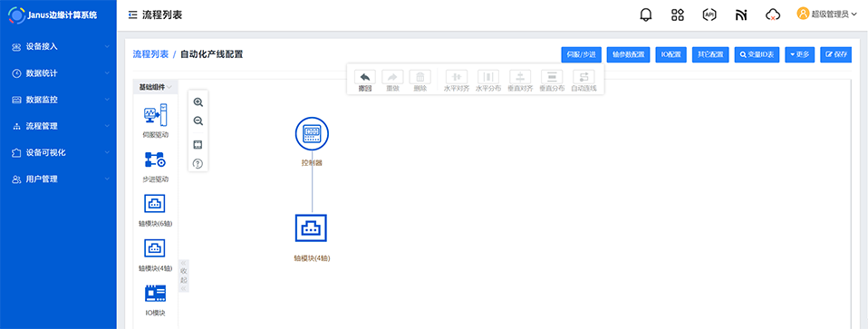Click the 自动化产线配置 breadcrumb text

[211, 54]
